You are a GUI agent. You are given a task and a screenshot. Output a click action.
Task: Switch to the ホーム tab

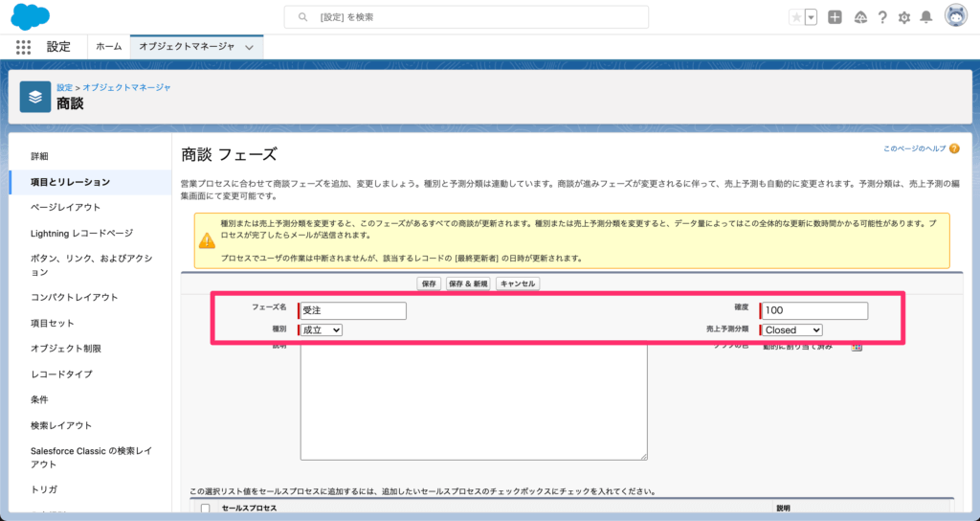point(109,47)
